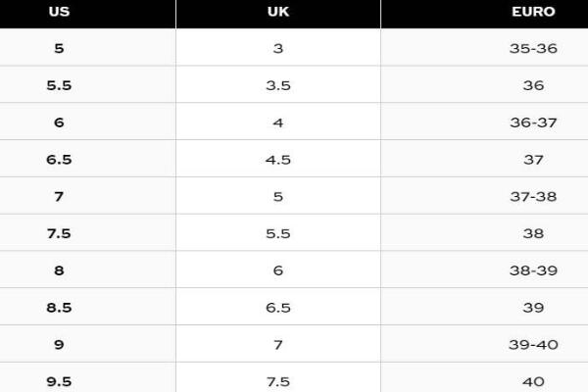Click the EURO 39-40 cell
The height and width of the screenshot is (392, 588).
(x=533, y=345)
